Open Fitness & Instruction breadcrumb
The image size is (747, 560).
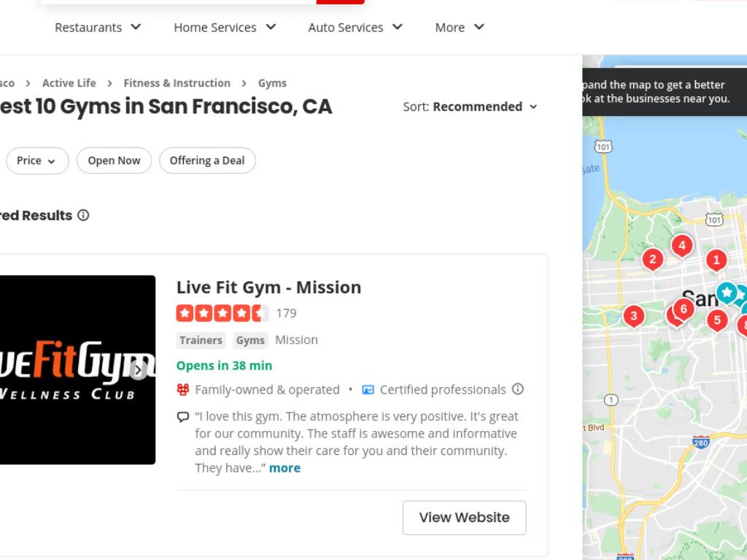tap(177, 83)
